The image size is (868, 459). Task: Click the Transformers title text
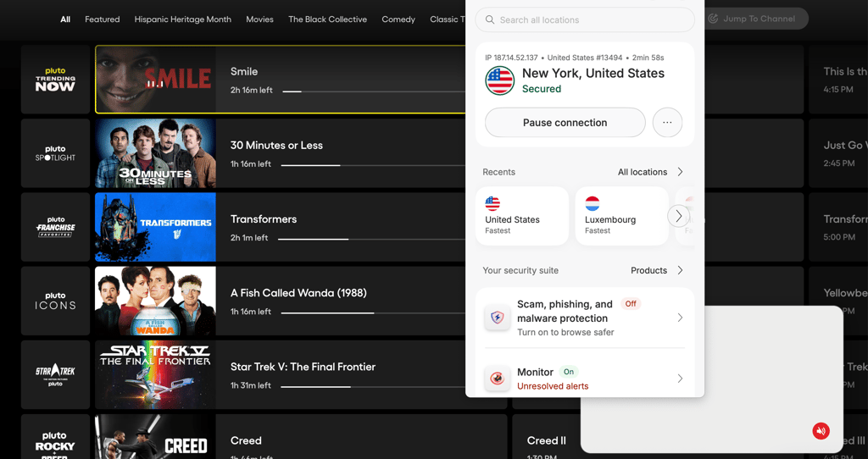click(264, 219)
